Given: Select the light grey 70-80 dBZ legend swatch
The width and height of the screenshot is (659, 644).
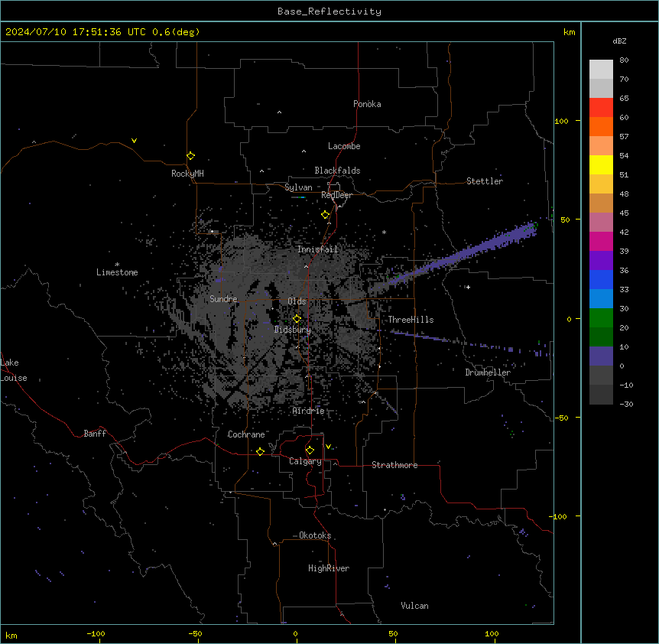Looking at the screenshot, I should pyautogui.click(x=601, y=70).
